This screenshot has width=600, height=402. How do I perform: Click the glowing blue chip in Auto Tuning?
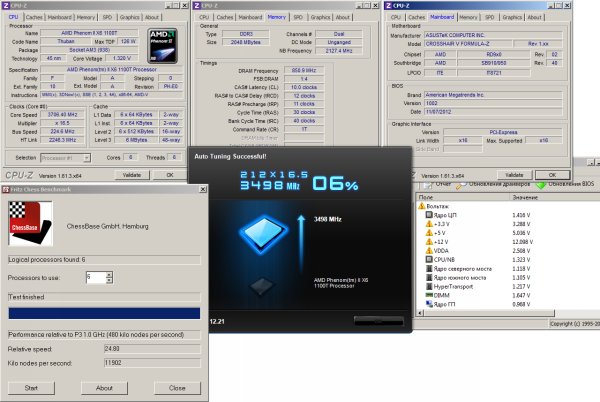(263, 234)
